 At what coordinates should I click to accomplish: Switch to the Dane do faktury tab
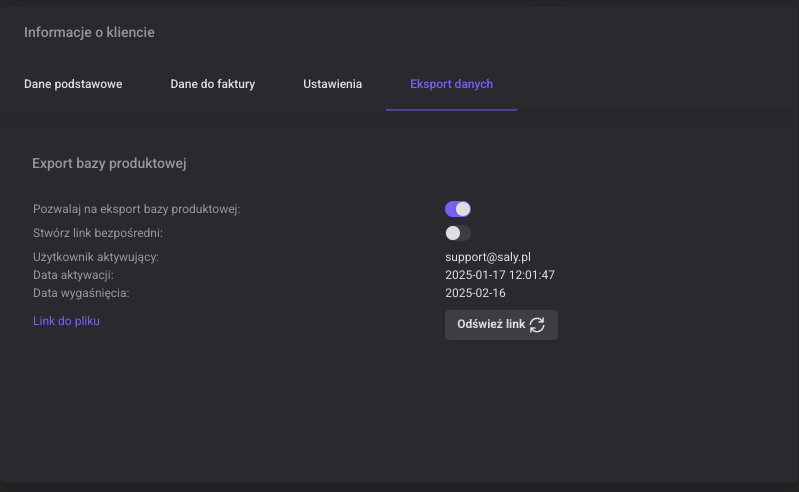[213, 84]
